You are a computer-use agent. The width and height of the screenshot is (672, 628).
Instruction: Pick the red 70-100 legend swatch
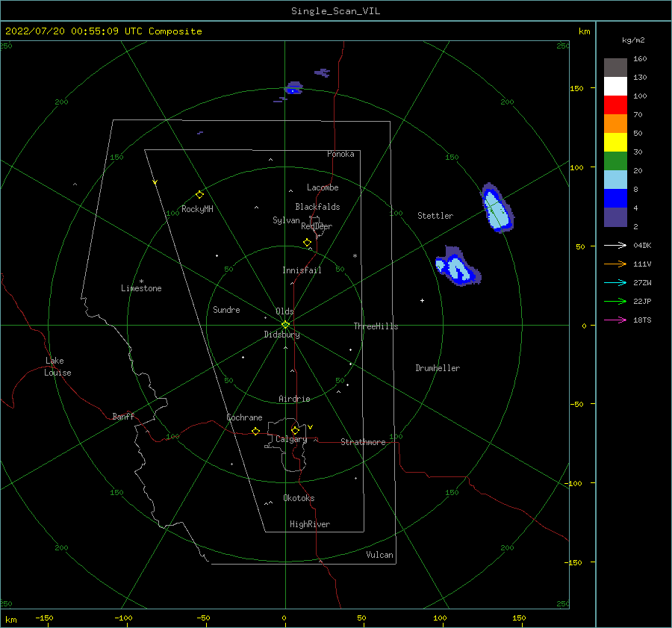pyautogui.click(x=615, y=105)
